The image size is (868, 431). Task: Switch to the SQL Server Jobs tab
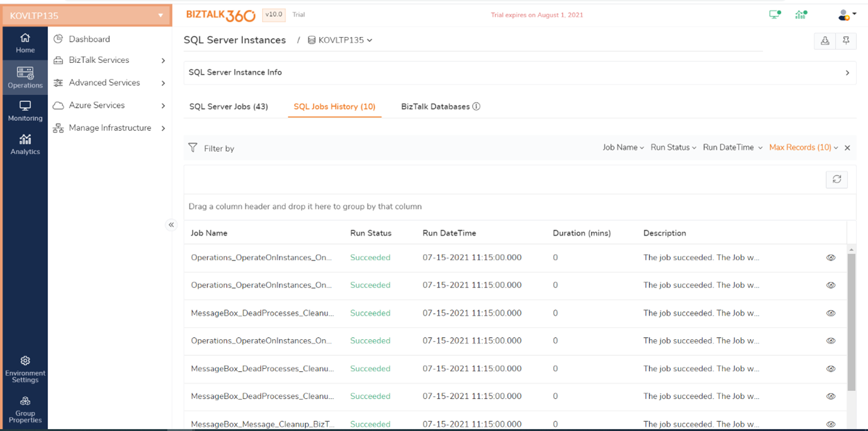(x=228, y=107)
